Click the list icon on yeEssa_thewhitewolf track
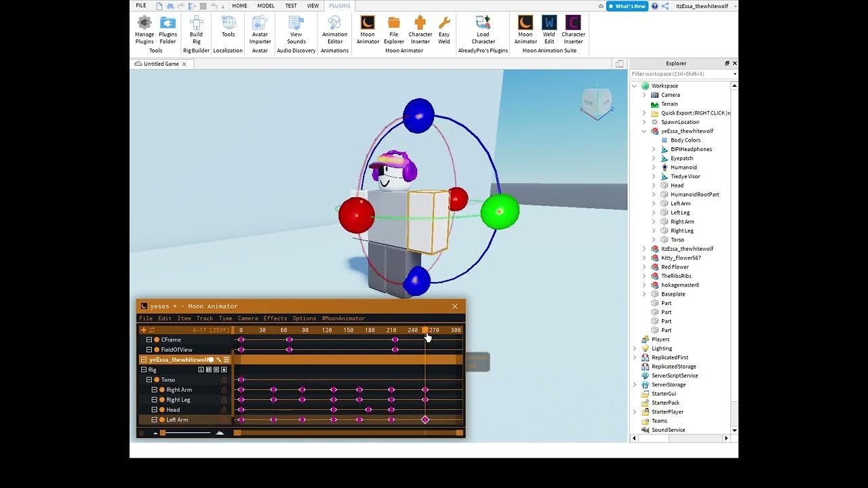 (226, 360)
